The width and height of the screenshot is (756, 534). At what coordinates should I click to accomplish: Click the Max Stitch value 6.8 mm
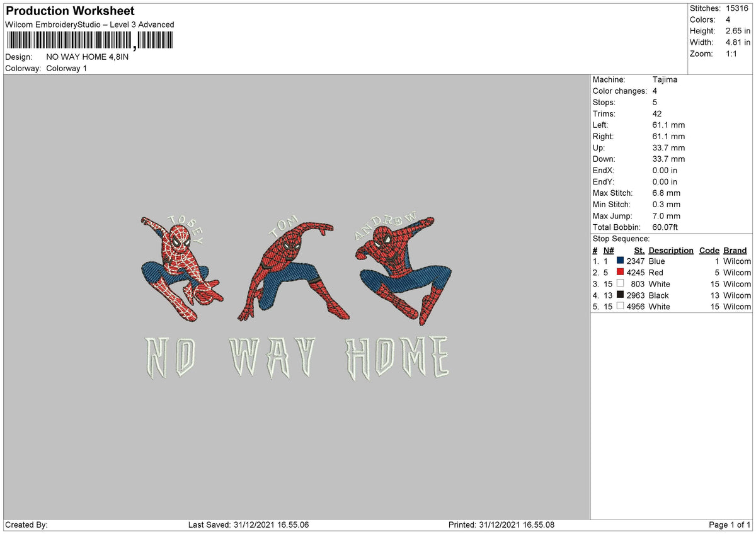(x=667, y=193)
